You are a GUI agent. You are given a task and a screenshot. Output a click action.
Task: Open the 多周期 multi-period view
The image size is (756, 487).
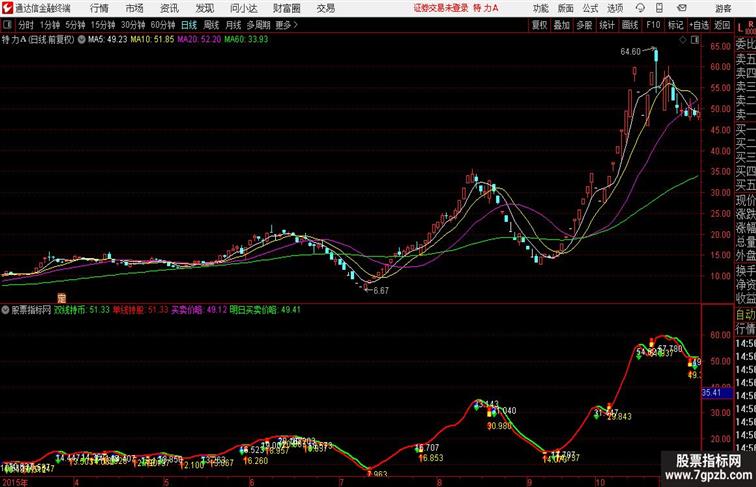(258, 25)
